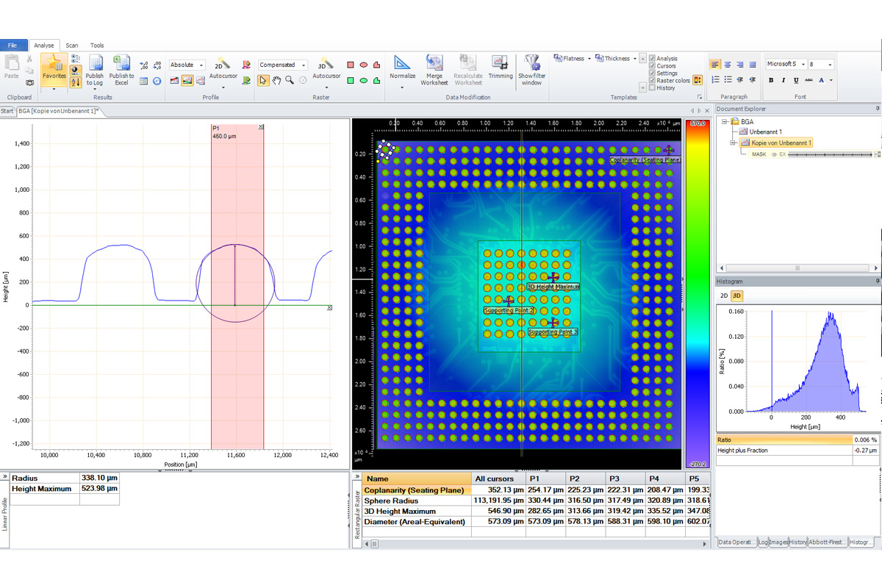
Task: Open the Show filter window funnel
Action: click(531, 64)
